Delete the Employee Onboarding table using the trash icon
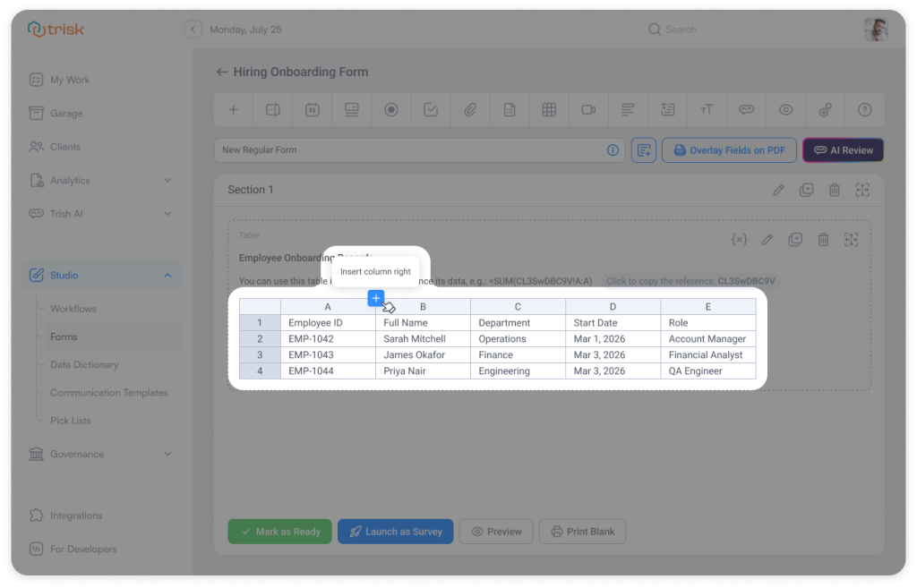 (823, 240)
